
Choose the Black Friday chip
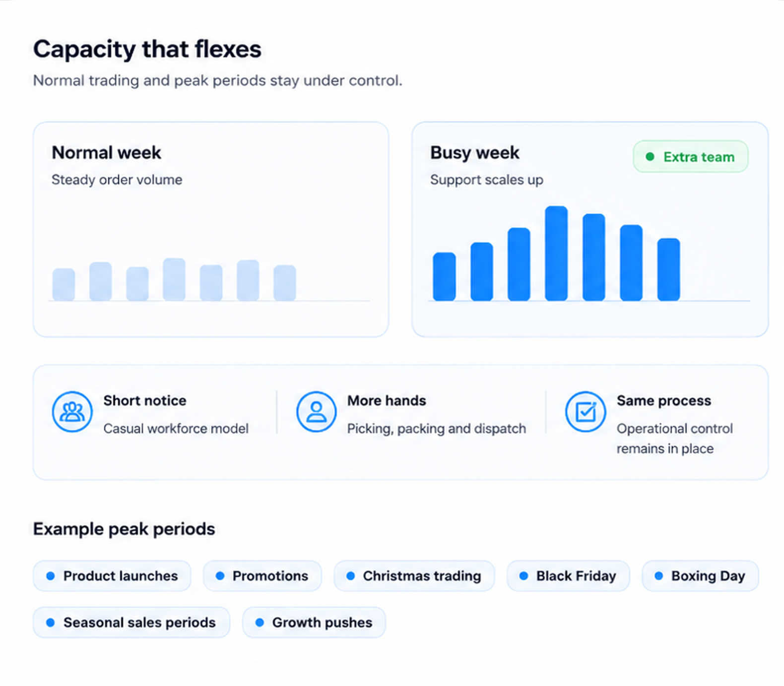click(568, 576)
